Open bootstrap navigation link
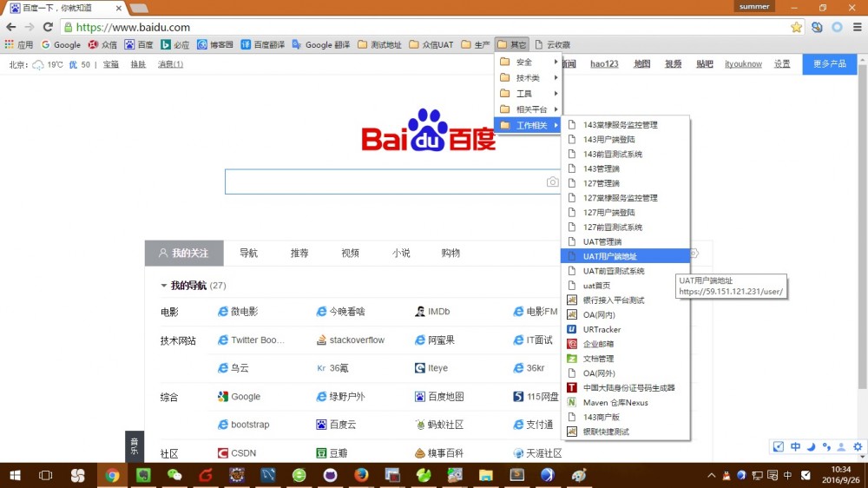The image size is (868, 488). tap(244, 425)
